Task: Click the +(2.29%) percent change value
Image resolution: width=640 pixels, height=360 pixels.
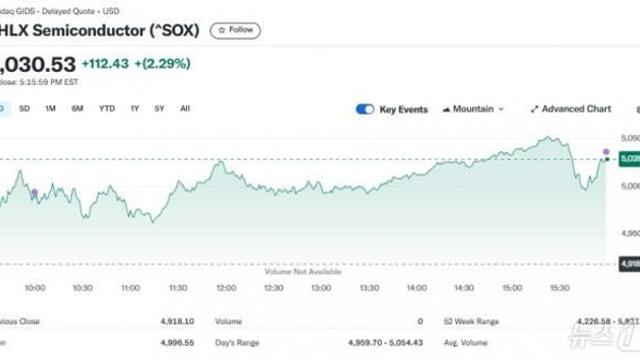Action: [x=162, y=64]
